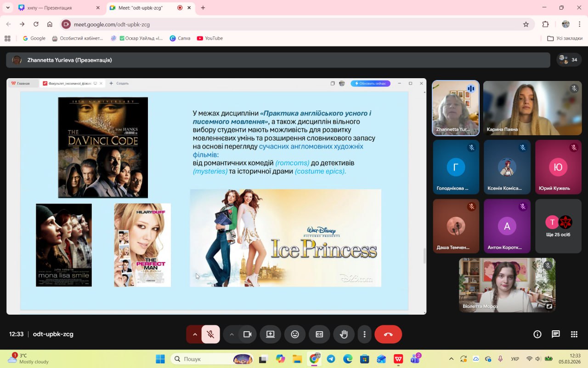Screen dimensions: 588x368
Task: Show the list of 34 participants
Action: click(x=569, y=60)
